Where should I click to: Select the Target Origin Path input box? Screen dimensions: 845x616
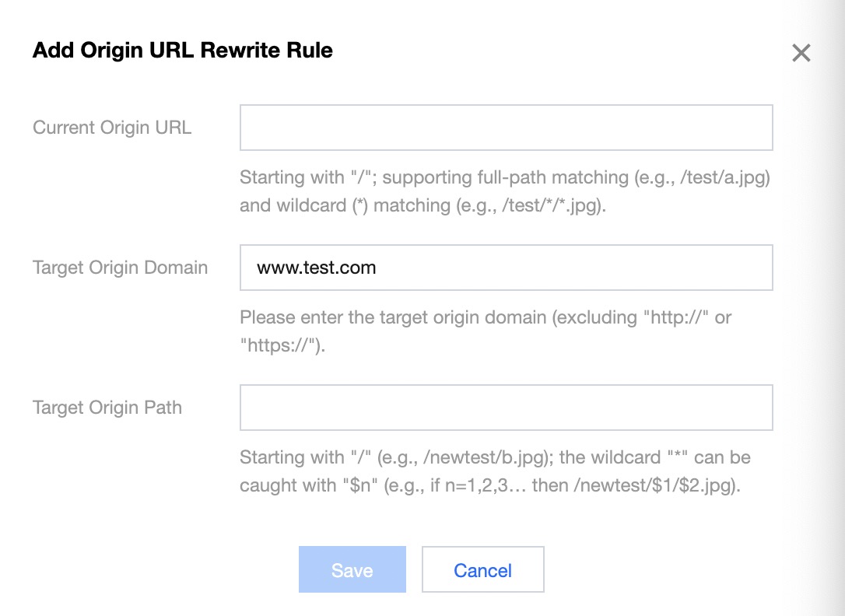tap(506, 408)
